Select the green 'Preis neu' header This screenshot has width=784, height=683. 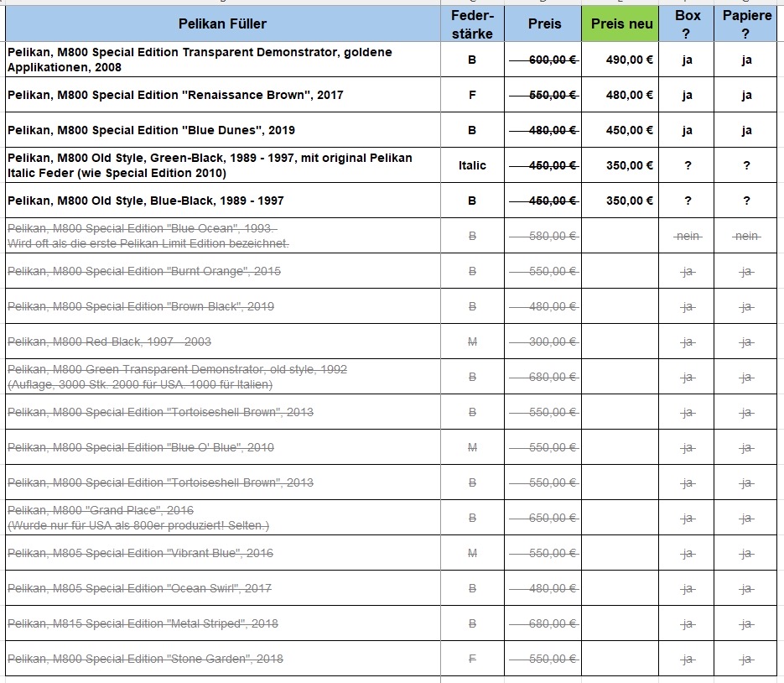point(620,23)
